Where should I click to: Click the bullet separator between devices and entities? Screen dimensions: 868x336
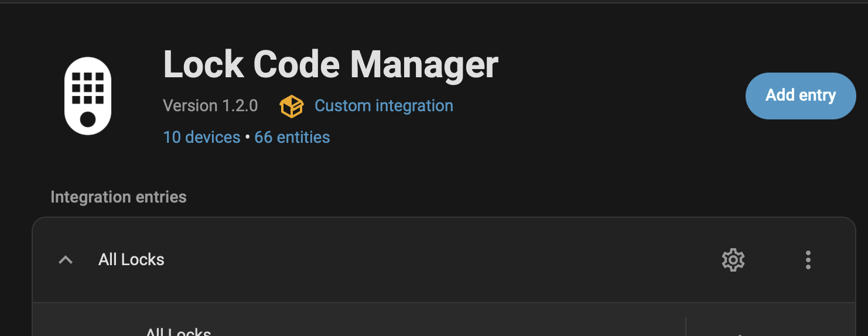[x=247, y=138]
